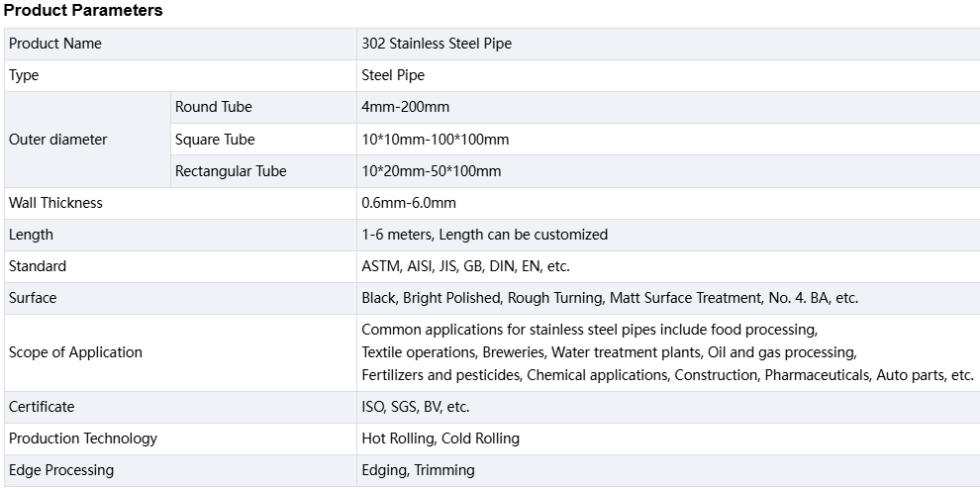Image resolution: width=980 pixels, height=489 pixels.
Task: Click the Steel Pipe value cell
Action: coord(668,75)
